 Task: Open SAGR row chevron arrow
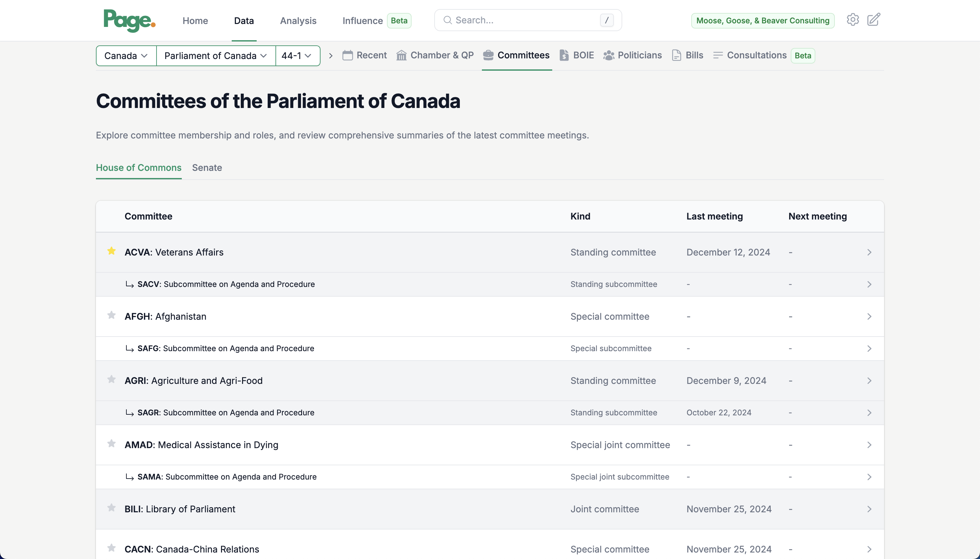pos(869,413)
